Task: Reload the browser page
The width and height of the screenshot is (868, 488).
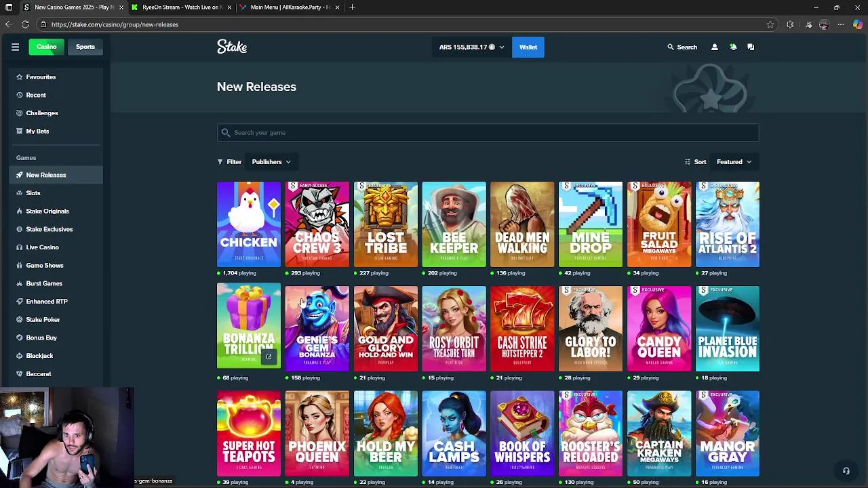Action: pos(25,24)
